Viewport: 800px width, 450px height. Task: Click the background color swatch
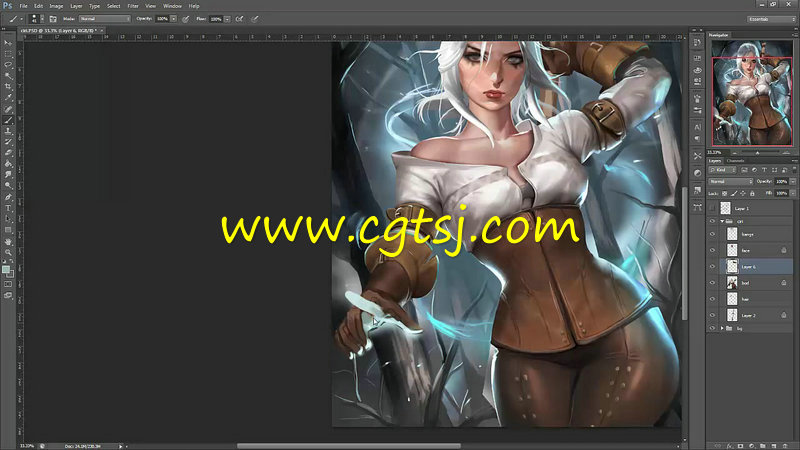pos(12,274)
